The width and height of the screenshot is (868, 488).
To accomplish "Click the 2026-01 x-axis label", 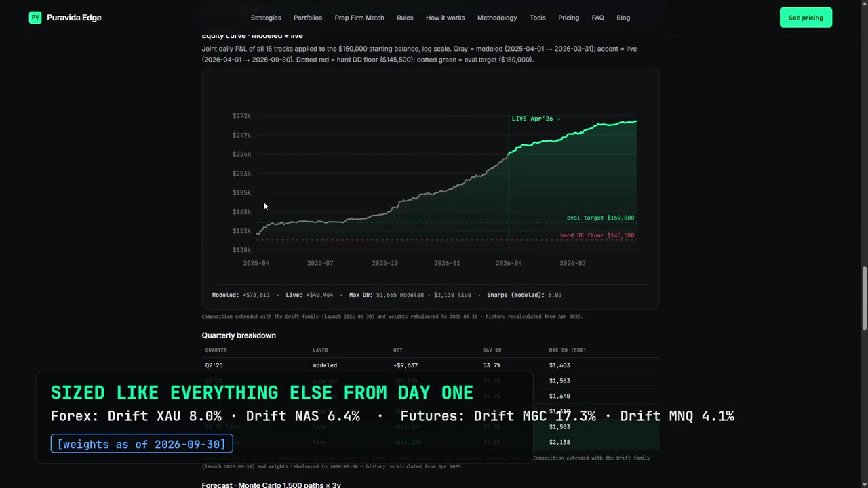I will [x=447, y=263].
